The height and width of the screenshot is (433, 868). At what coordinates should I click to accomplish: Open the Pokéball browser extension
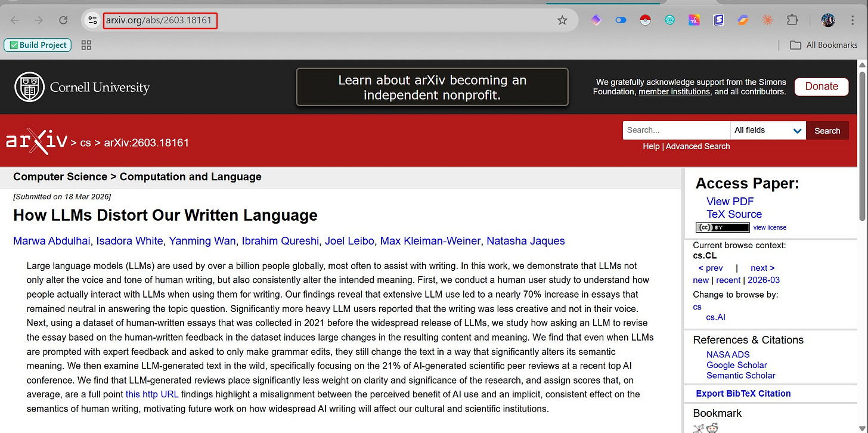645,20
